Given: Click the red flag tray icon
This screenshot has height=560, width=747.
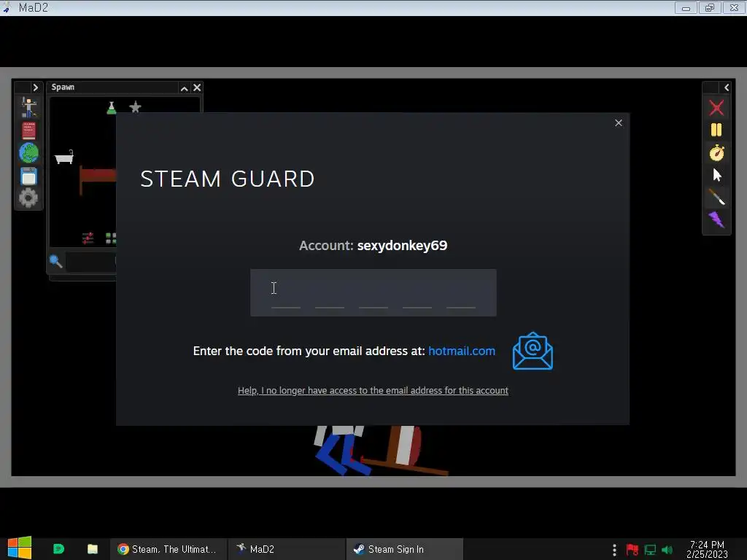Looking at the screenshot, I should click(x=632, y=550).
